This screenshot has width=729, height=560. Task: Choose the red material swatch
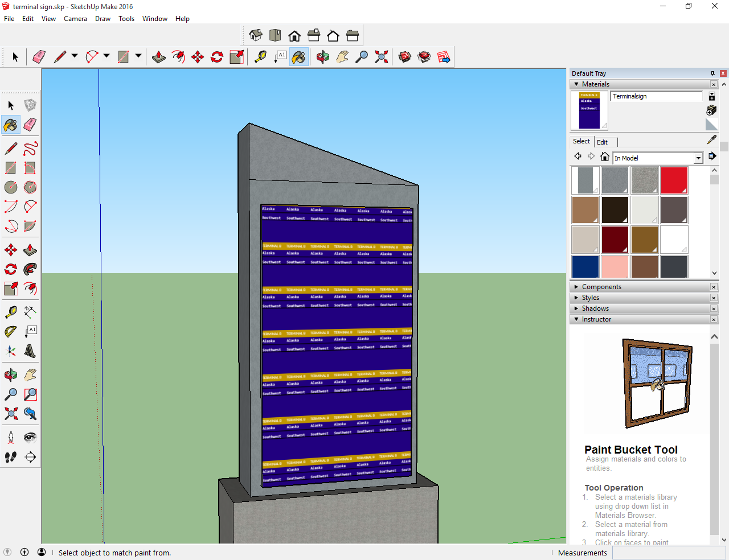point(674,180)
